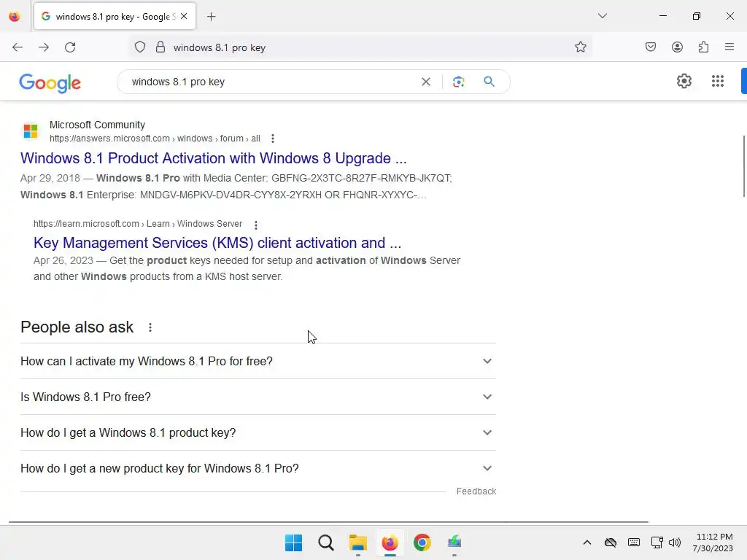Open the tracking protection shield icon
The image size is (747, 560).
click(139, 47)
